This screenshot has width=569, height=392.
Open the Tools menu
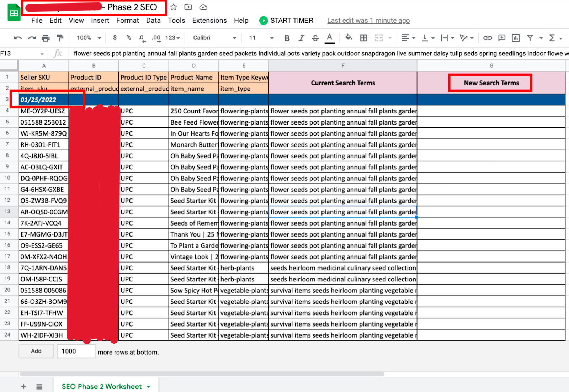tap(176, 21)
